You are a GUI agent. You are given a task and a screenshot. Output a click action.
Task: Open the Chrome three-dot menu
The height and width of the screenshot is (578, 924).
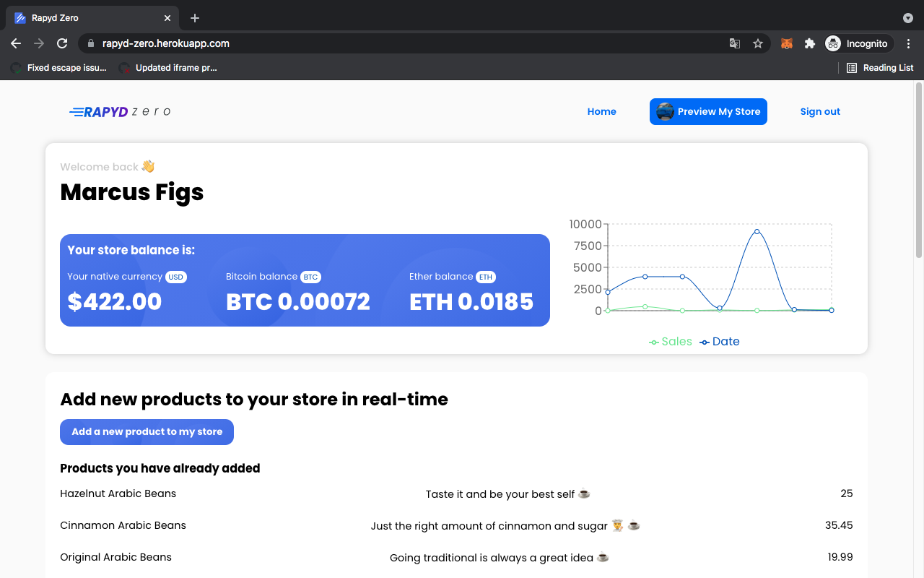[908, 43]
